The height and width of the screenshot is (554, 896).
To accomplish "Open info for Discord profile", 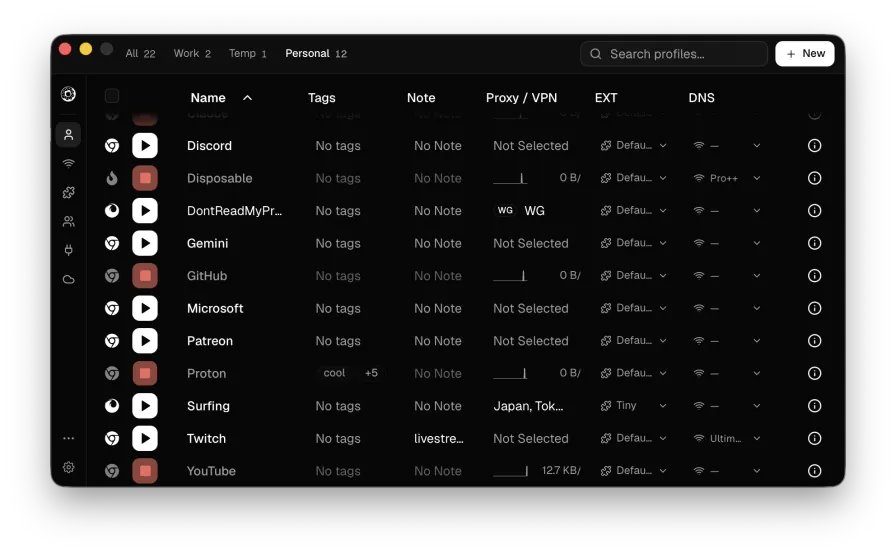I will point(814,146).
